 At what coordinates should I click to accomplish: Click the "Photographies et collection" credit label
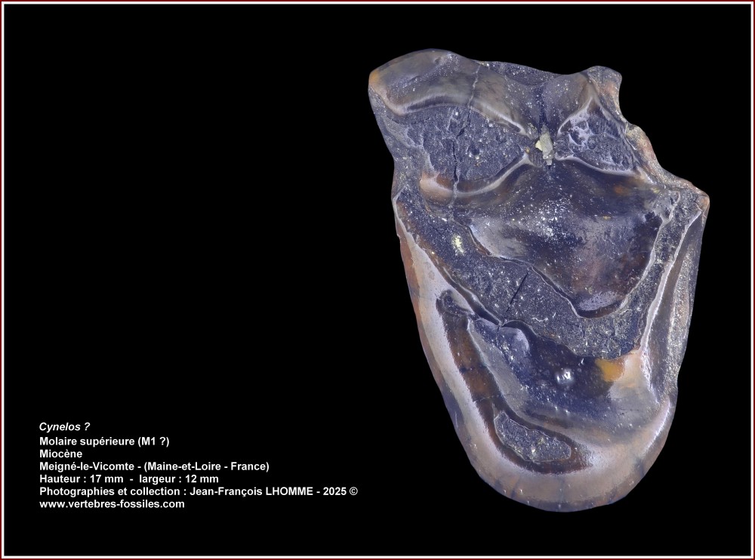pos(103,491)
